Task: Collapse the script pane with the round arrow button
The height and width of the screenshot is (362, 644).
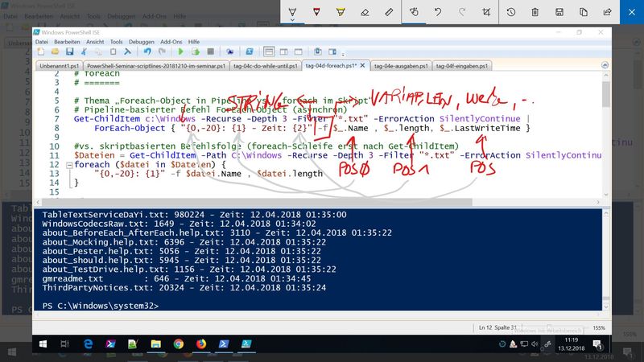Action: 605,65
